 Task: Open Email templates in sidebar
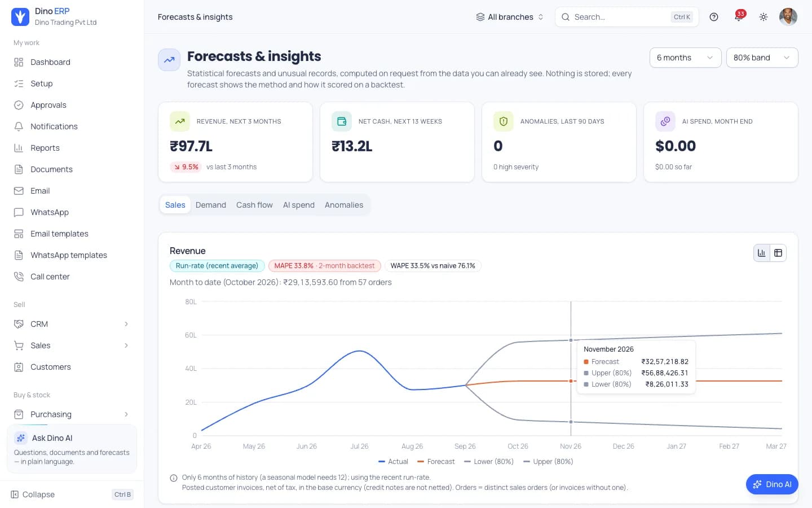point(72,234)
